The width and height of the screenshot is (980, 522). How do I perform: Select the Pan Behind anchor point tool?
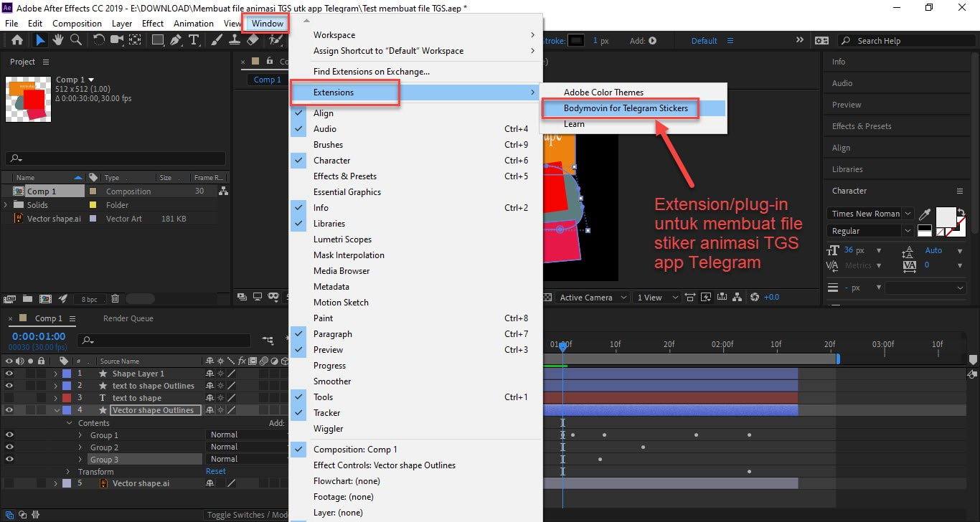tap(135, 40)
